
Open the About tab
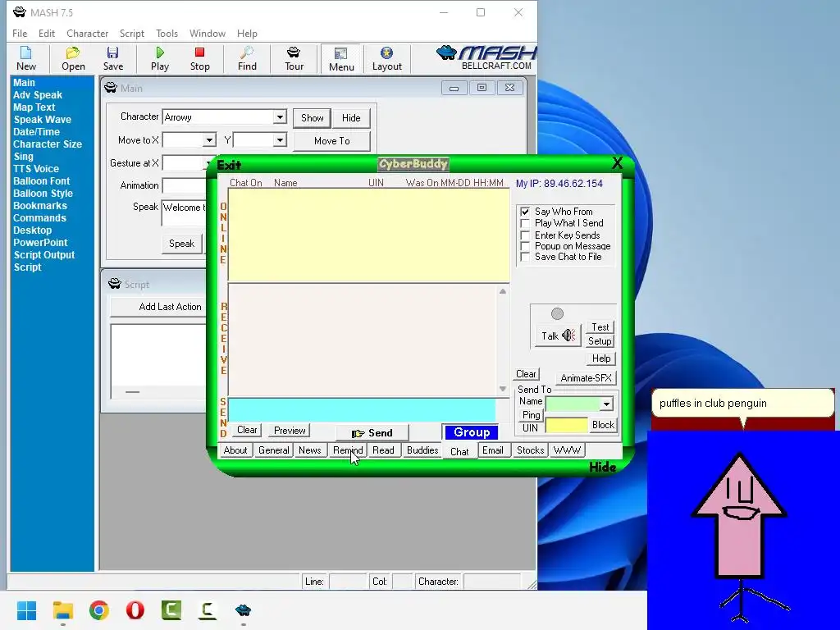point(235,450)
